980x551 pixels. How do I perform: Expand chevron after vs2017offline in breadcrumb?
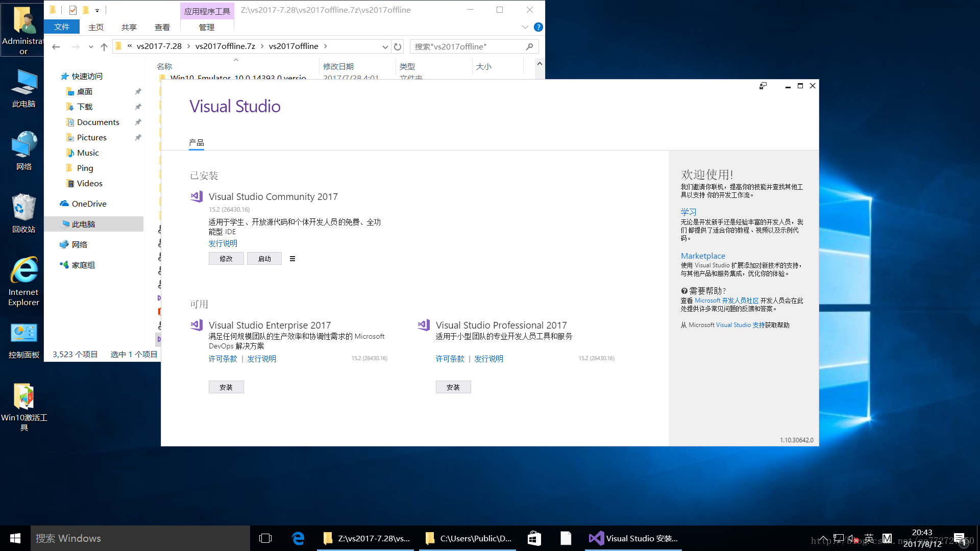[326, 46]
